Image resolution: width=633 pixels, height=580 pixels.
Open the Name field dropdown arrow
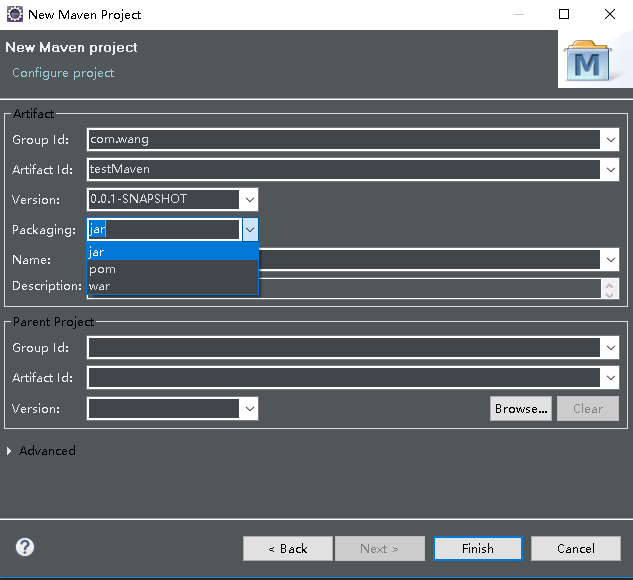610,260
